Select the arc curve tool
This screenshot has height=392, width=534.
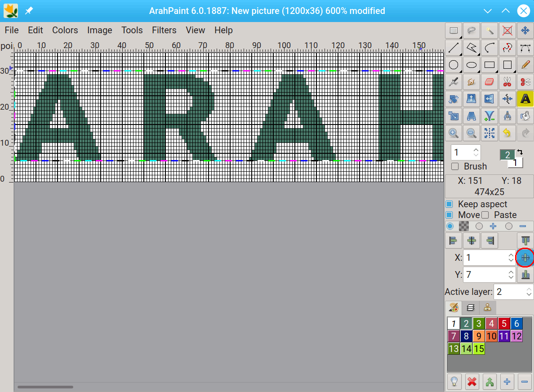489,48
